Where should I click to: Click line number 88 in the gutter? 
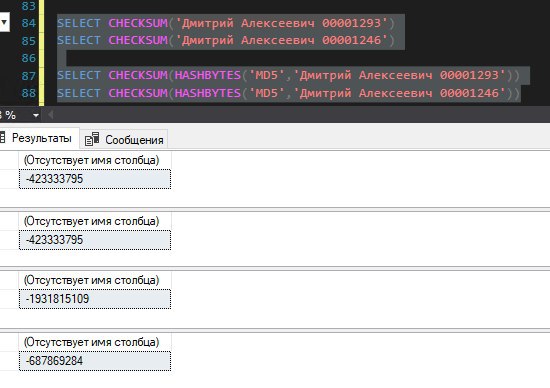click(x=29, y=93)
